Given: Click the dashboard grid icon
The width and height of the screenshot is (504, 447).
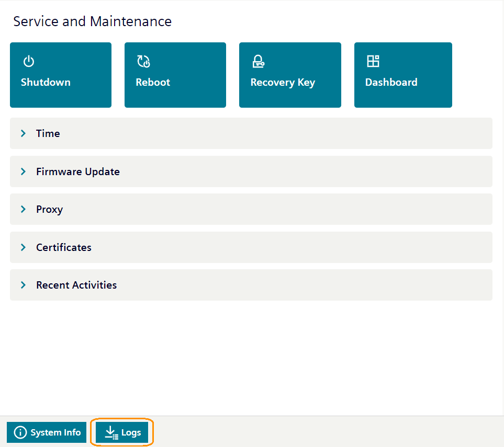Looking at the screenshot, I should (x=373, y=61).
